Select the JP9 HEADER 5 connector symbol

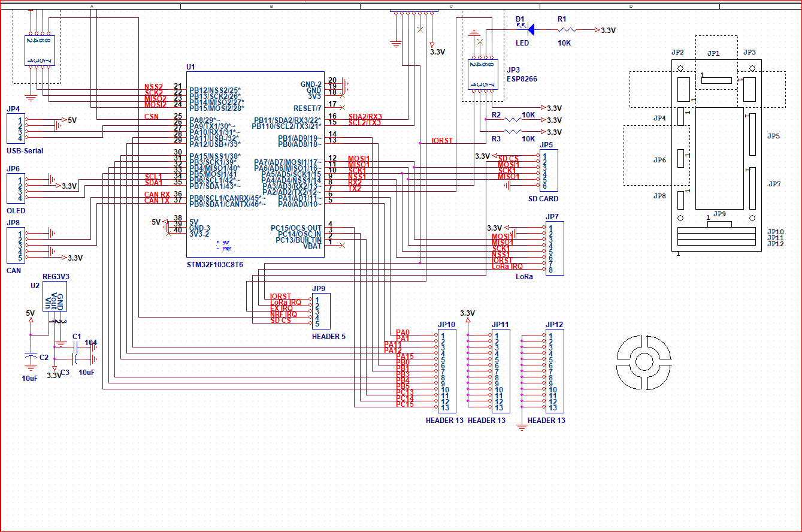(321, 312)
